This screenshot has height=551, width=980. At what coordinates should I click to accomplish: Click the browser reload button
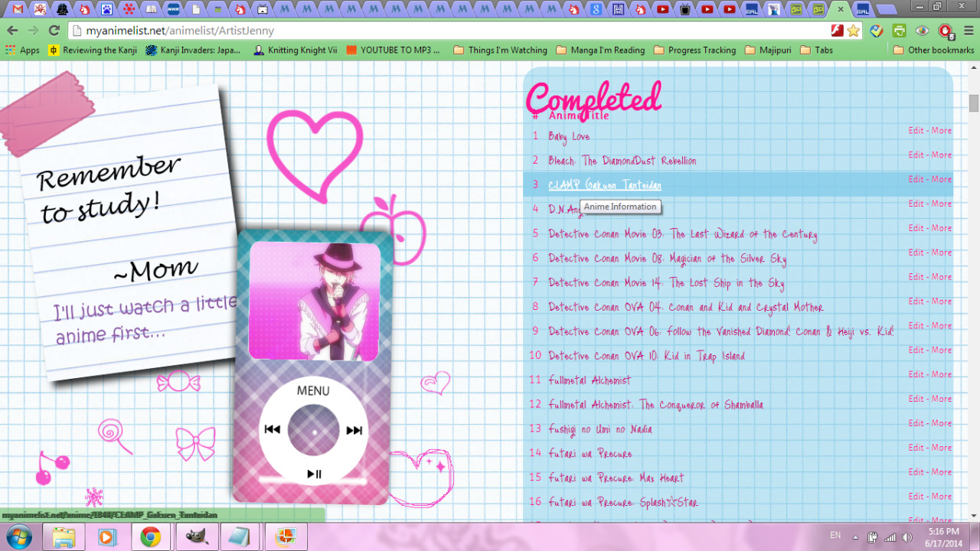[x=54, y=31]
